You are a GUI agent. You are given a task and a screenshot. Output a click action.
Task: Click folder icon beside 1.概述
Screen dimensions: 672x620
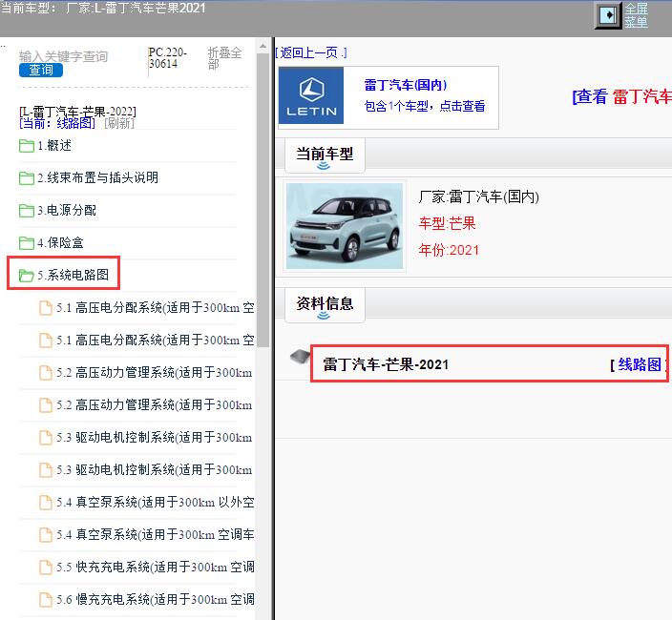tap(27, 146)
